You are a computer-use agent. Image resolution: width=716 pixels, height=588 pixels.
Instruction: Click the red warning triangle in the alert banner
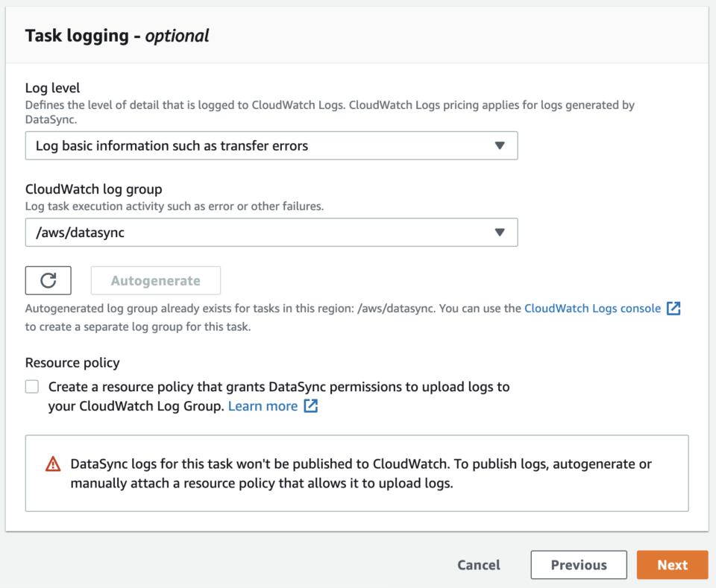tap(53, 463)
